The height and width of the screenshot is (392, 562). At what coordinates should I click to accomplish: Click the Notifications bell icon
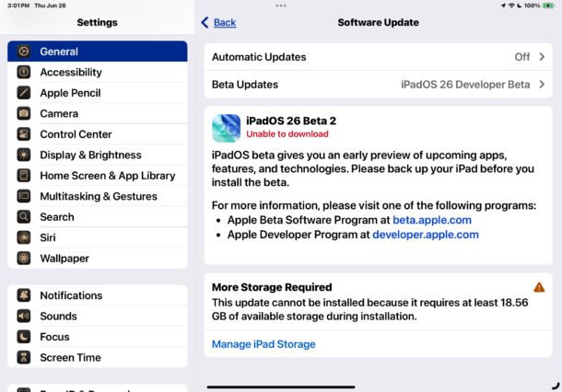click(24, 295)
